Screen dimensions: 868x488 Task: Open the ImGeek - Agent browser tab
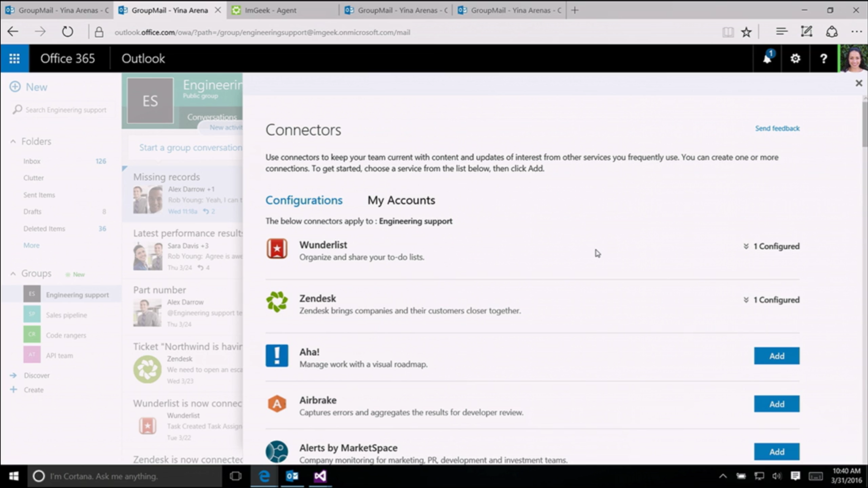(270, 10)
